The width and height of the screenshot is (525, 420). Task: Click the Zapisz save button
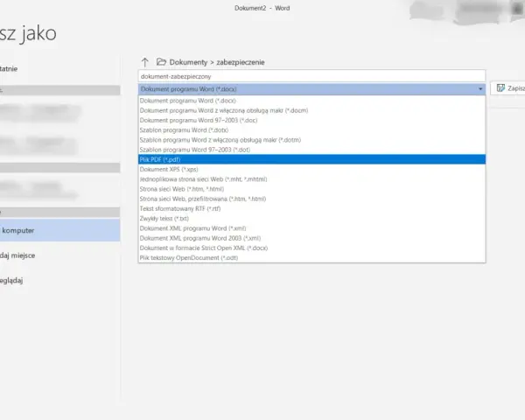(x=507, y=88)
